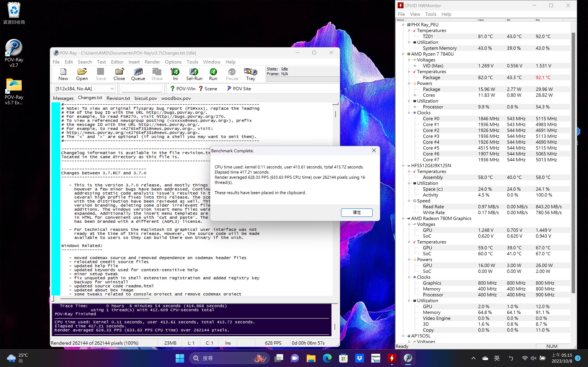Confirm the Benchmark Complete dialog with 確定
This screenshot has width=588, height=367.
pos(356,212)
